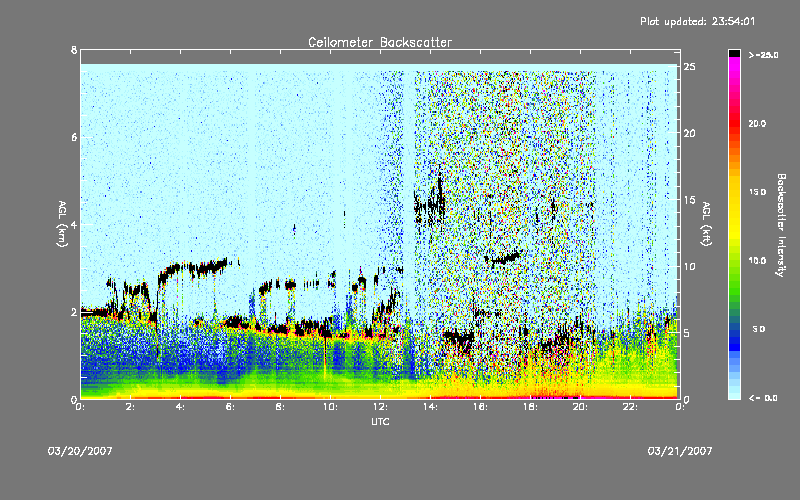Click the km axis tick value 4
This screenshot has height=500, width=800.
pyautogui.click(x=74, y=224)
